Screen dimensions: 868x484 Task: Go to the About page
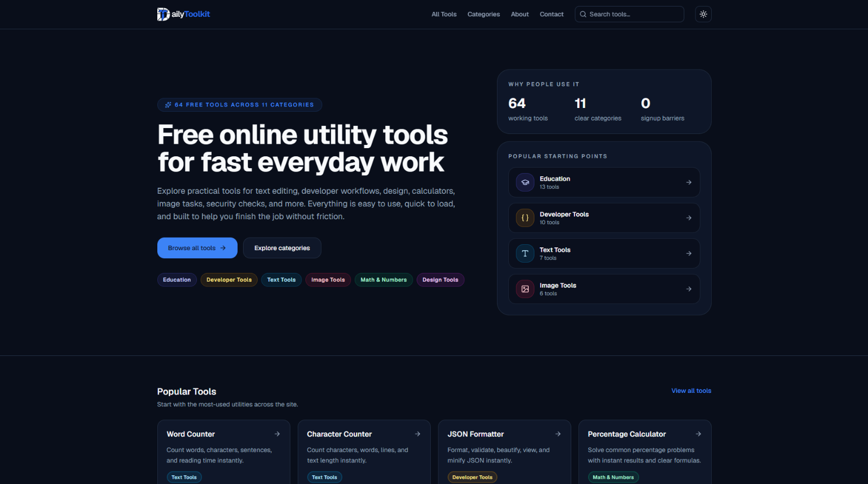520,14
